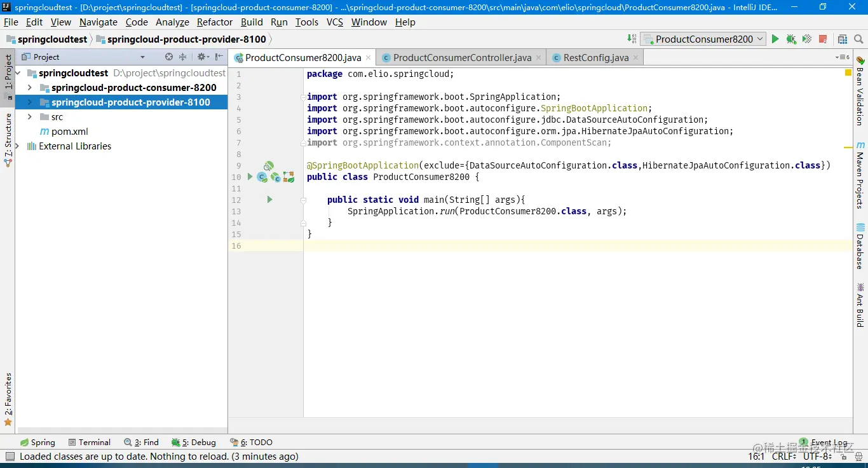Screen dimensions: 868x468
Task: Click the run arrow in gutter on line 10
Action: pos(250,177)
